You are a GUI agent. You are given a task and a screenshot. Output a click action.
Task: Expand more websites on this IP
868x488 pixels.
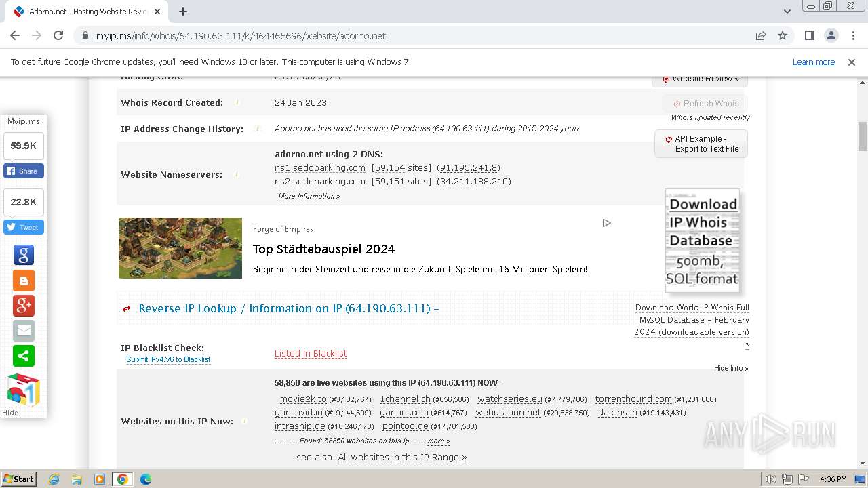pyautogui.click(x=438, y=441)
